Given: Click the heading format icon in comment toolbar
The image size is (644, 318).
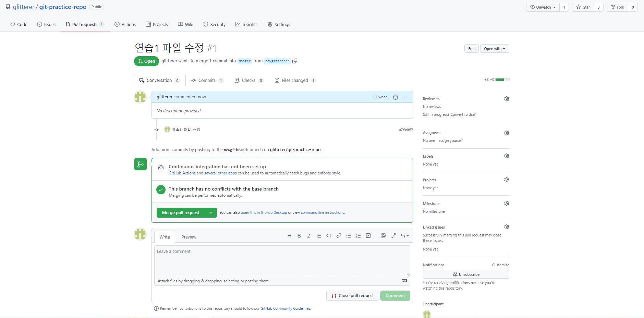Looking at the screenshot, I should (x=289, y=236).
